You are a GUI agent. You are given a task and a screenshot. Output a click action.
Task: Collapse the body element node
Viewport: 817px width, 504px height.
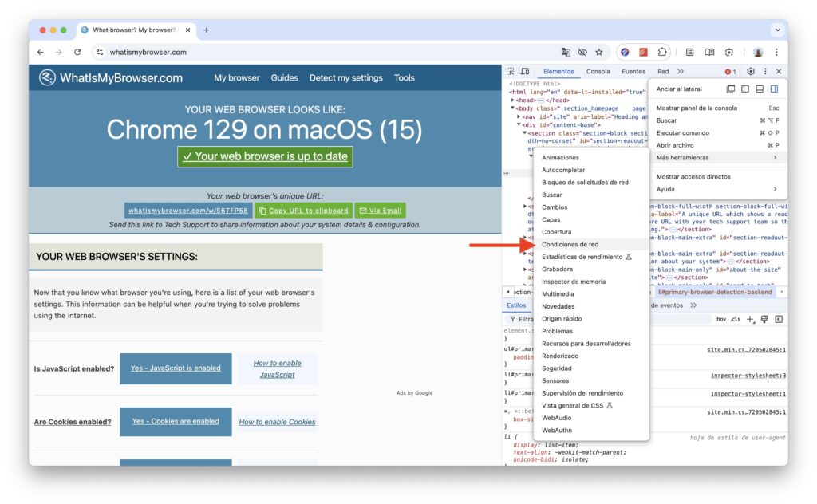pos(513,108)
